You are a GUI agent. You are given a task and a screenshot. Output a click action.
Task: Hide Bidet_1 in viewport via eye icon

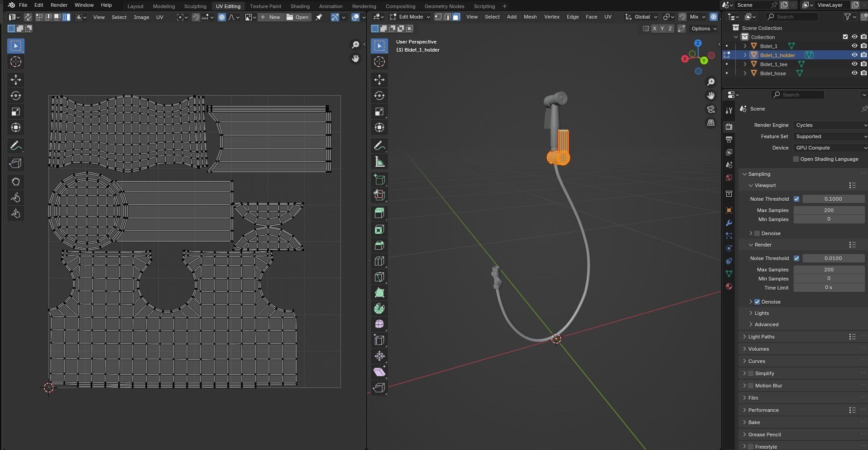854,46
